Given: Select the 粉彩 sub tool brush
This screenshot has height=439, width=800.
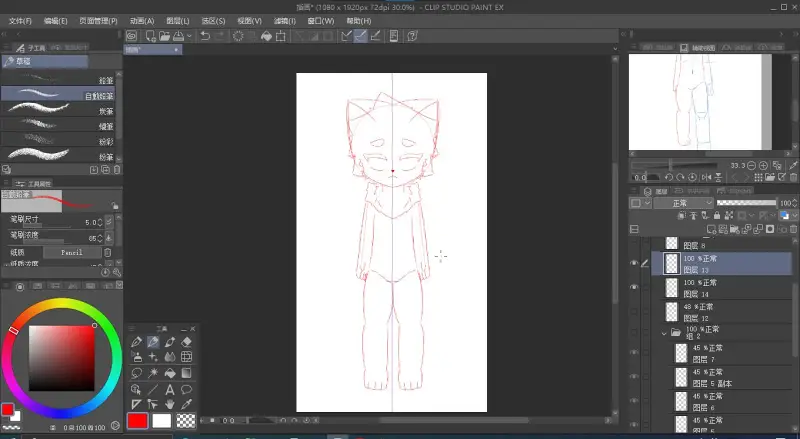Looking at the screenshot, I should click(58, 139).
